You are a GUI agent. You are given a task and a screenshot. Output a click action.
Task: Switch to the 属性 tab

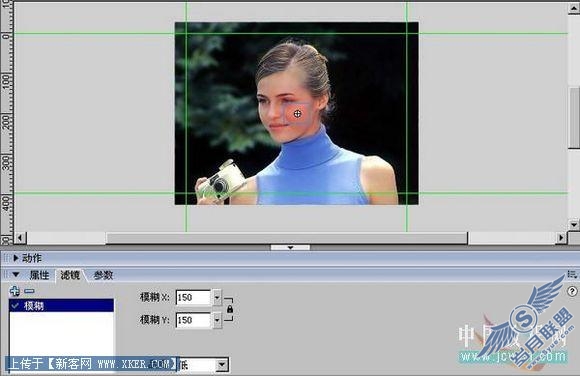(x=39, y=275)
